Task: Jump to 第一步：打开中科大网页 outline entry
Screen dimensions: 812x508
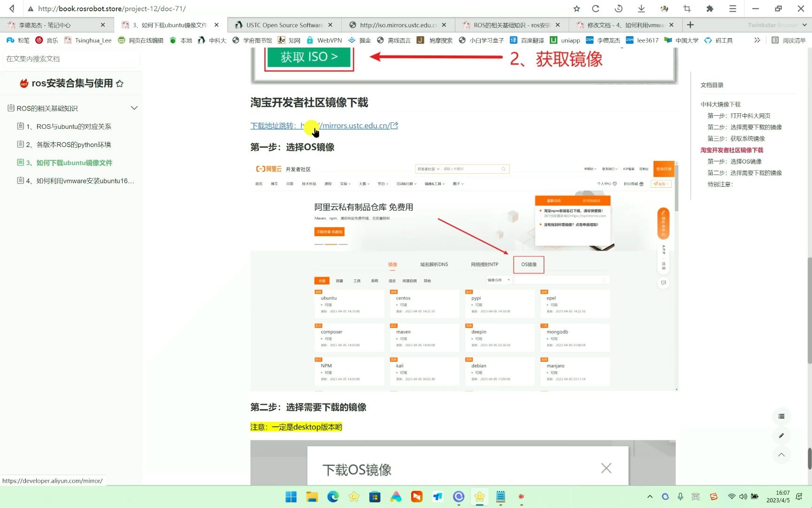Action: click(x=739, y=116)
